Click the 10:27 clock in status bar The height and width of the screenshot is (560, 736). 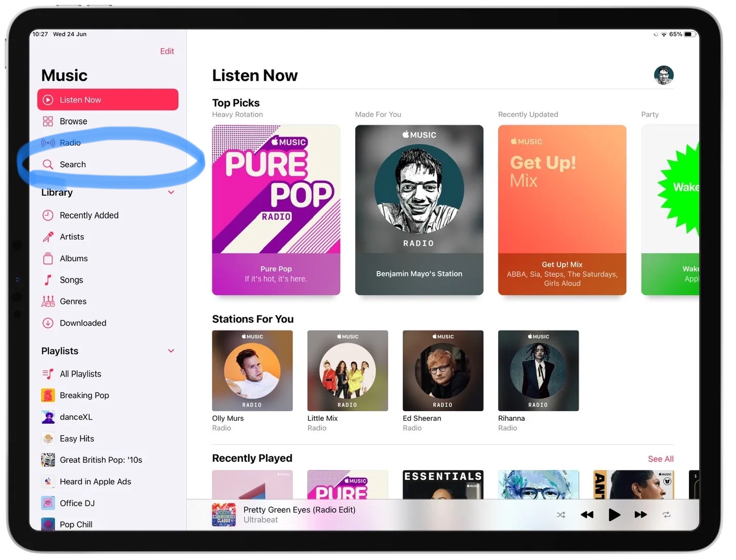click(40, 34)
